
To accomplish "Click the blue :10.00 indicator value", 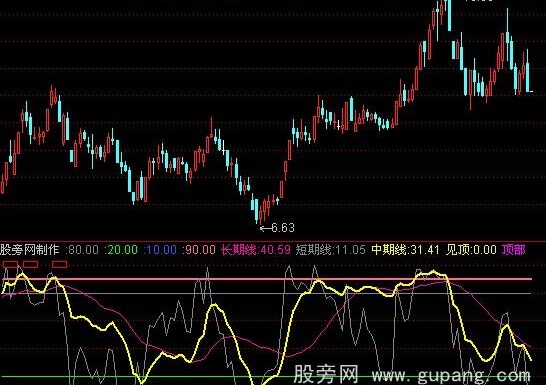I will pos(160,250).
